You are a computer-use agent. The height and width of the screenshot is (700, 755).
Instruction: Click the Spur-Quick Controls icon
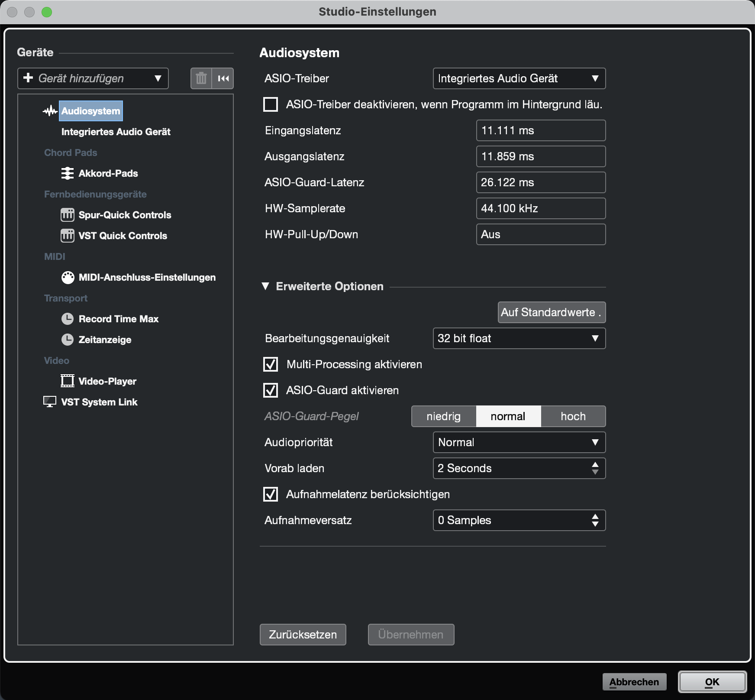click(67, 215)
